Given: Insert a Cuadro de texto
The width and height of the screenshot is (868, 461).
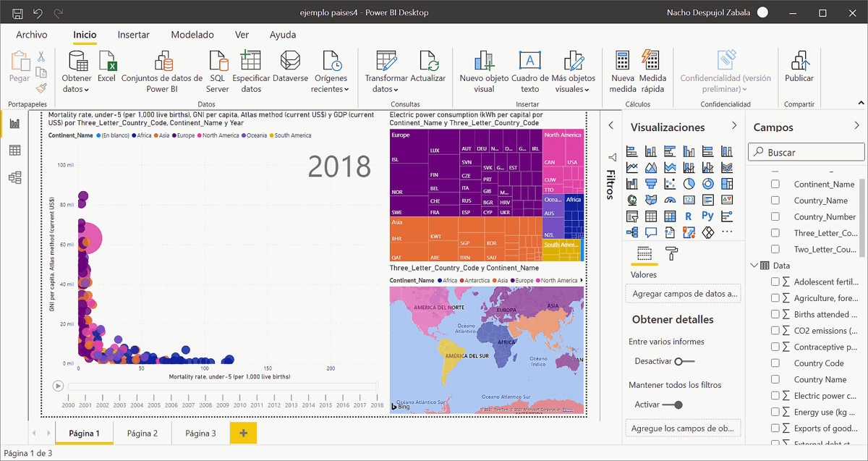Looking at the screenshot, I should (x=530, y=72).
